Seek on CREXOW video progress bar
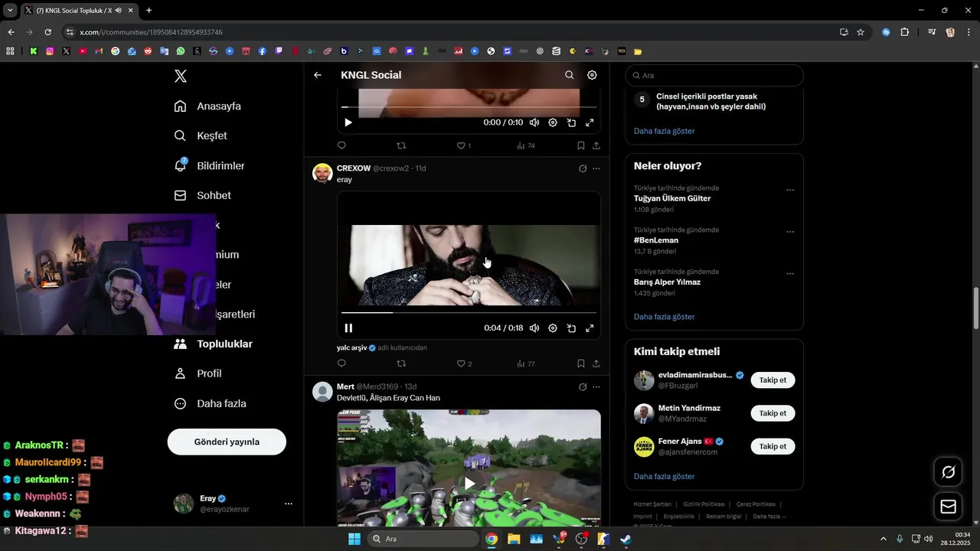The image size is (980, 551). 469,312
